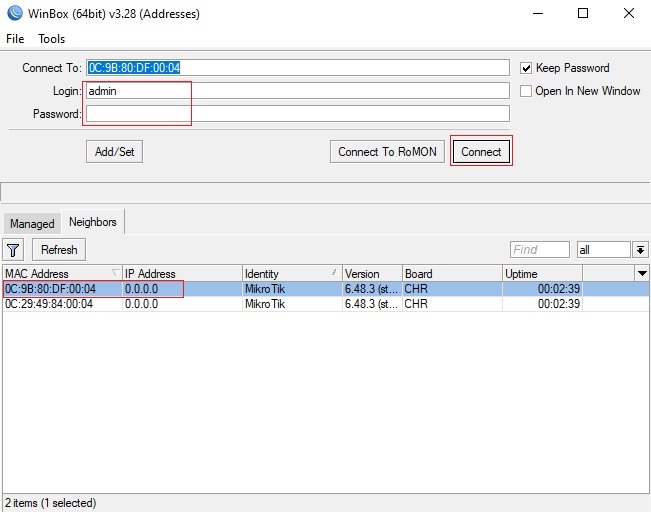Open the filter funnel icon
651x512 pixels.
[13, 250]
